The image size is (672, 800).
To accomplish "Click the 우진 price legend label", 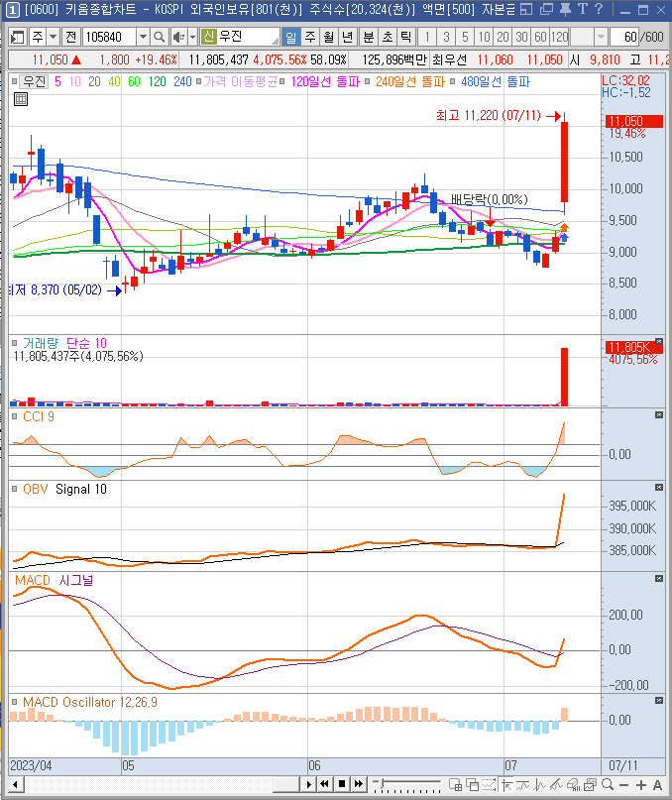I will click(x=34, y=81).
